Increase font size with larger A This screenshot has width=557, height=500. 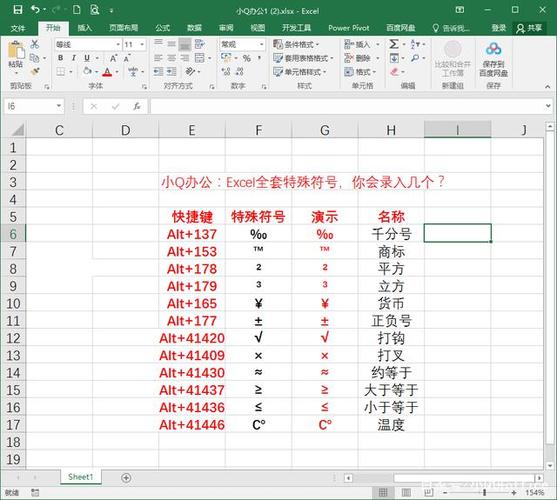tap(113, 58)
